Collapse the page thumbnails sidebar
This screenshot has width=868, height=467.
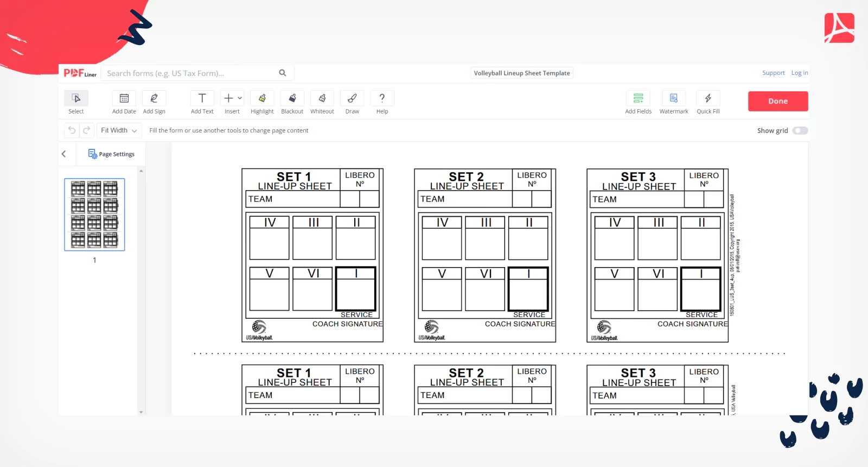[64, 154]
